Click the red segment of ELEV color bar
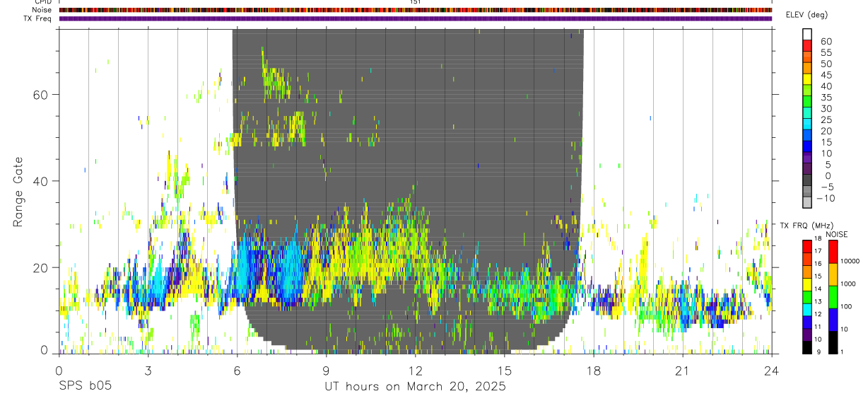868x401 pixels. [x=807, y=45]
